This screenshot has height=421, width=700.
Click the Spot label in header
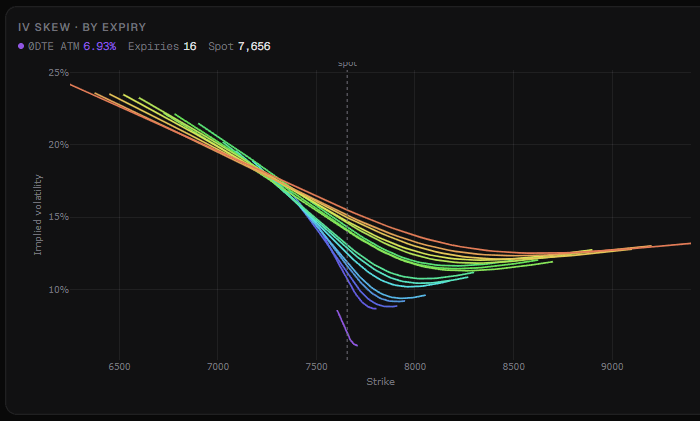pyautogui.click(x=221, y=46)
